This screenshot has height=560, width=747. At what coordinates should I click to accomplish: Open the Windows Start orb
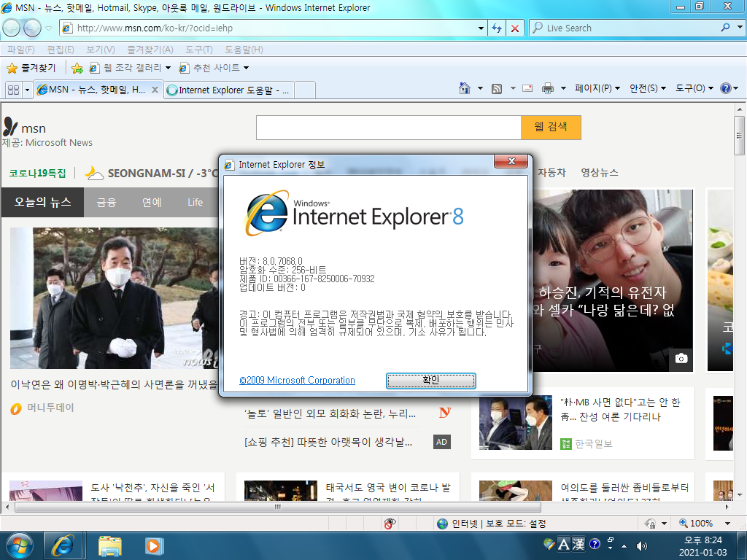coord(19,545)
